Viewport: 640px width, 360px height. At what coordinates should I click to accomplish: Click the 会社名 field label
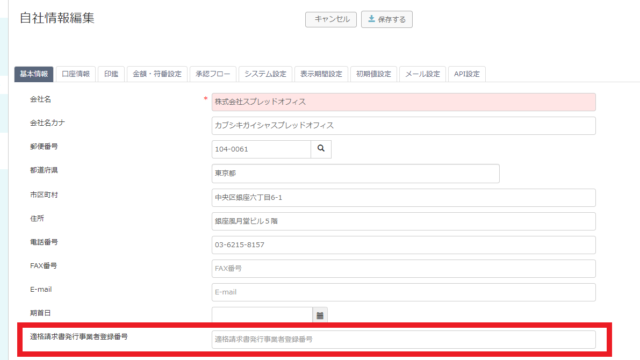[40, 99]
